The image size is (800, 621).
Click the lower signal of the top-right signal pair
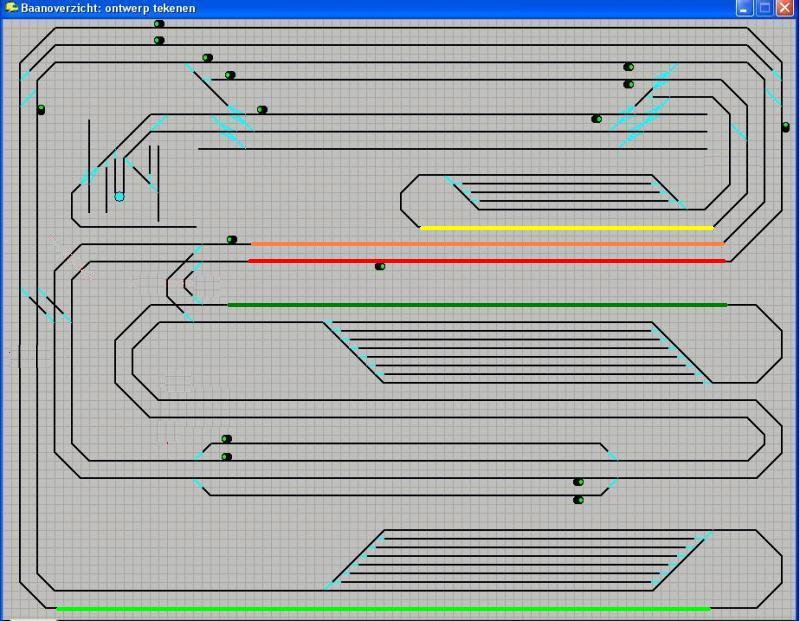pyautogui.click(x=629, y=84)
